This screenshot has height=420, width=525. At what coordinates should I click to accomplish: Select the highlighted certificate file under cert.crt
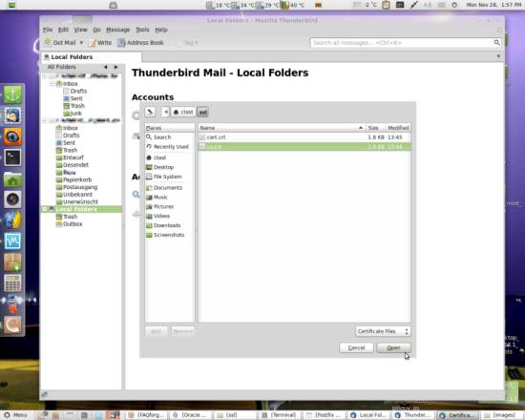point(304,147)
